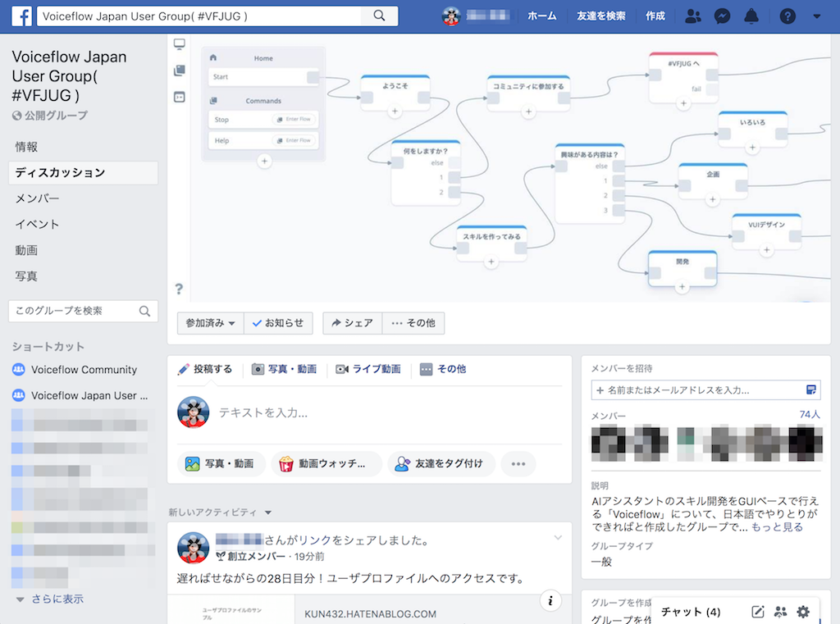Select the ディスカッション sidebar item

83,172
